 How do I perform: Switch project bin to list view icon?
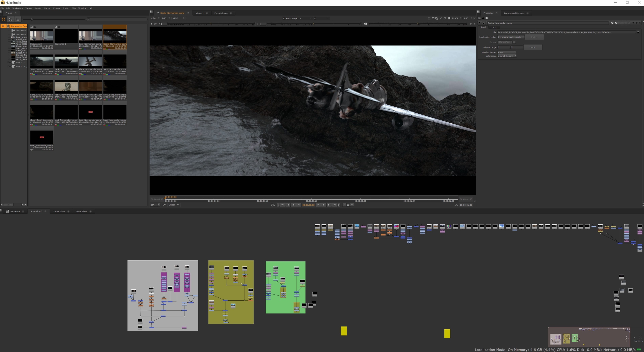(x=18, y=19)
